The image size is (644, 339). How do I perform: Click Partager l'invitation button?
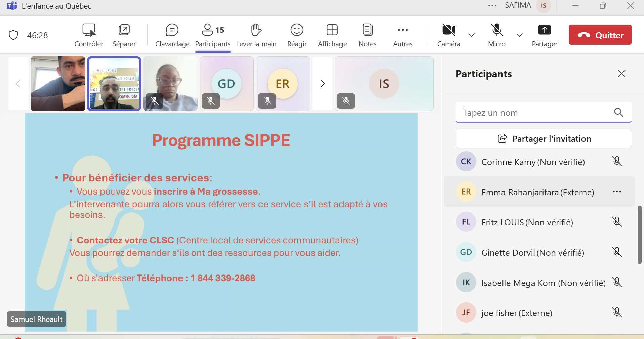[544, 138]
